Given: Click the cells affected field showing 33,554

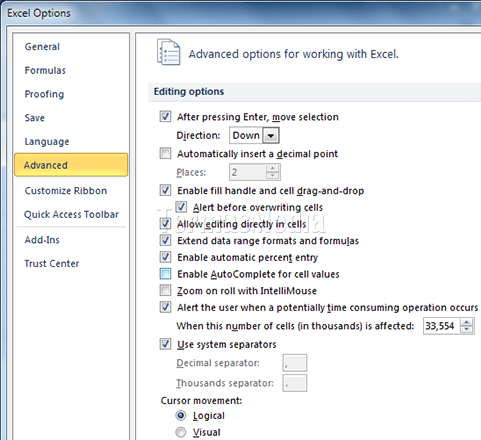Looking at the screenshot, I should [x=441, y=326].
